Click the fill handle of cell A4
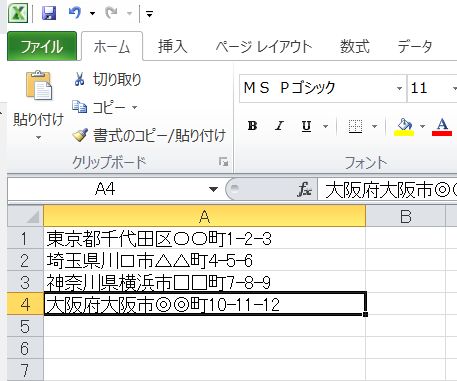457x381 pixels. coord(366,314)
